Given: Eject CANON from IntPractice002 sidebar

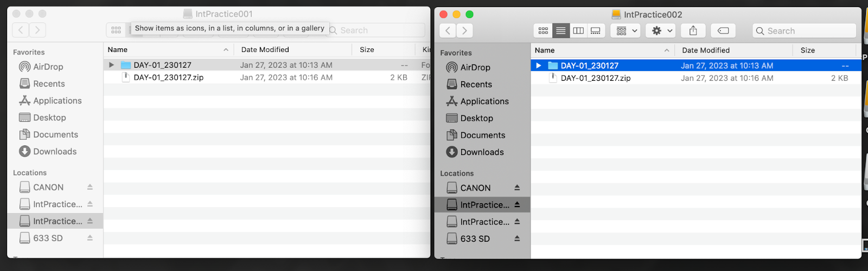Looking at the screenshot, I should (517, 188).
